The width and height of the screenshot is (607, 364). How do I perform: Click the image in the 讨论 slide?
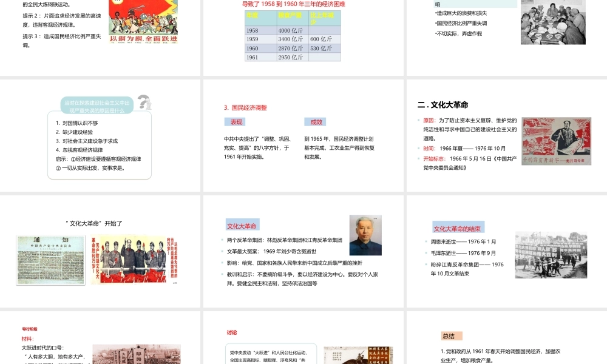[358, 355]
